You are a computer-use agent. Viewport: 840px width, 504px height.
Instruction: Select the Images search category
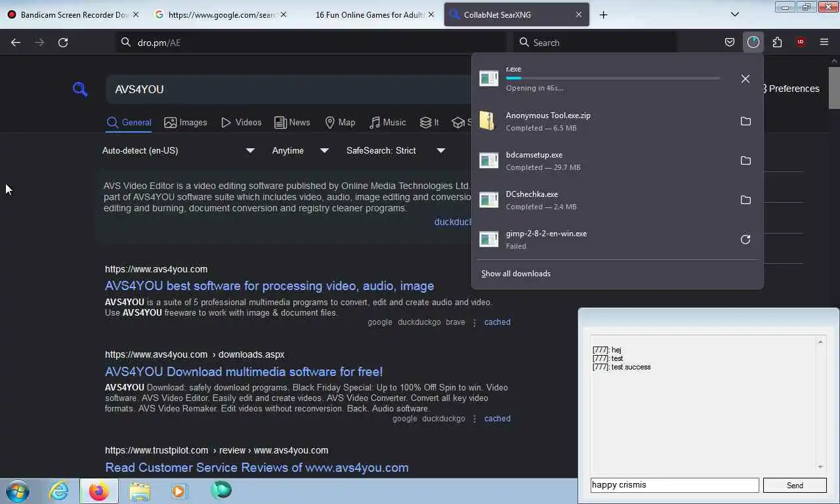[186, 123]
